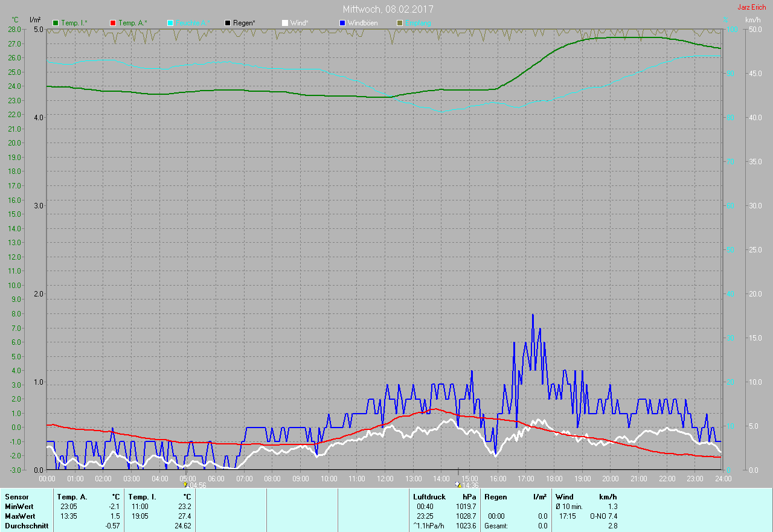Click the blue Windböen legend swatch
Viewport: 773px width, 532px height.
(342, 23)
